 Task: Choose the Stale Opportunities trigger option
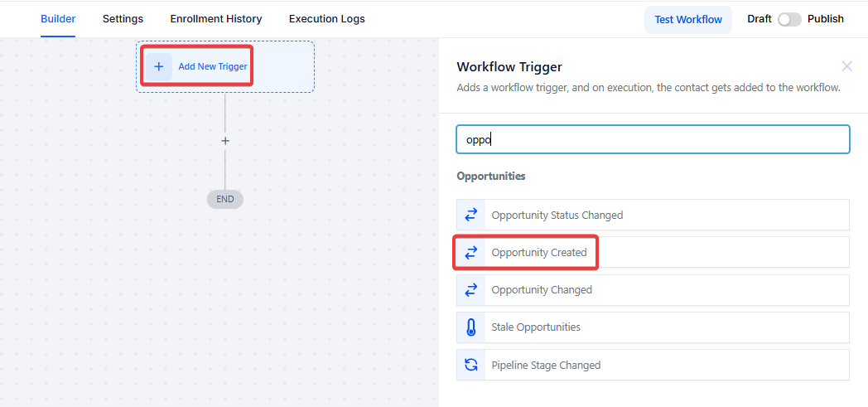(536, 327)
